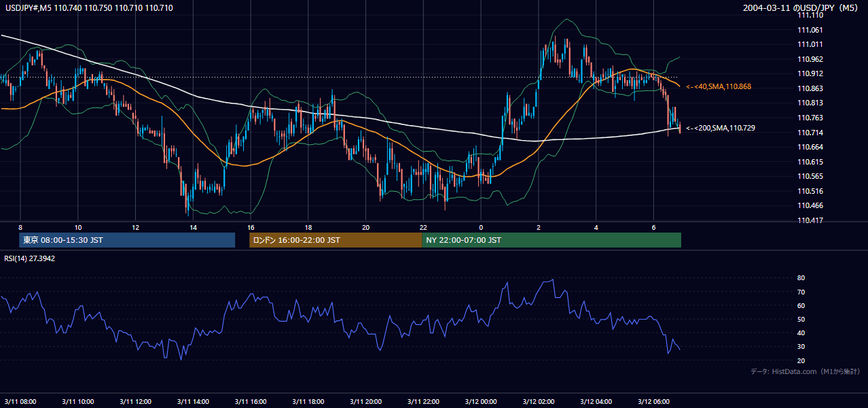Click price axis value 110.962
Viewport: 868px width, 408px height.
[810, 59]
